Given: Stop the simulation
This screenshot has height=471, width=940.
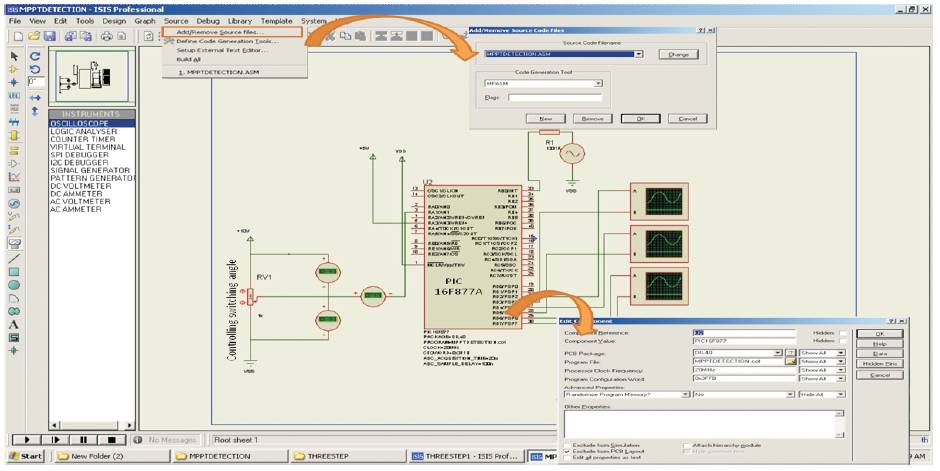Looking at the screenshot, I should point(112,440).
